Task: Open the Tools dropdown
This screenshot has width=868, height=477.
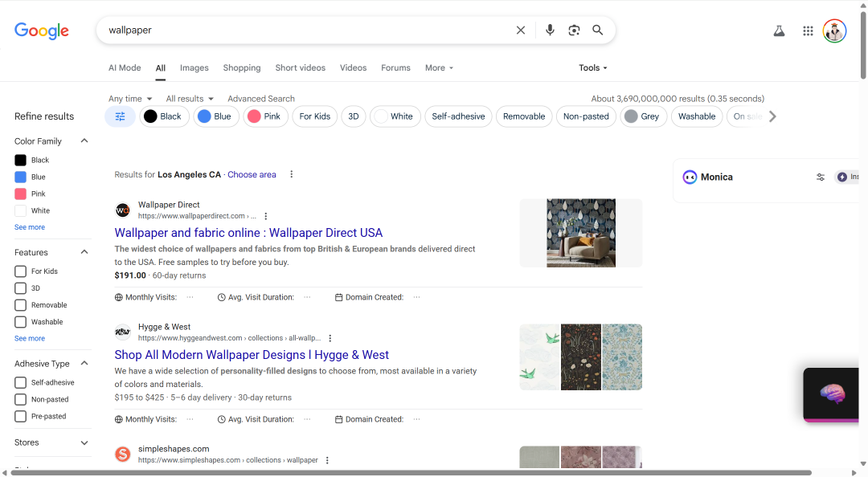Action: point(593,67)
